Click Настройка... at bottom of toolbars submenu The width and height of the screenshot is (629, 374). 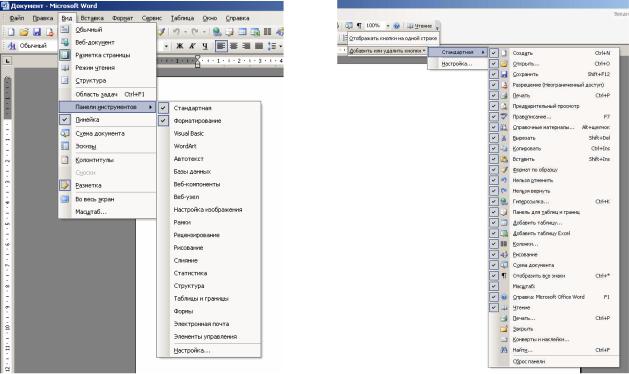(x=209, y=351)
